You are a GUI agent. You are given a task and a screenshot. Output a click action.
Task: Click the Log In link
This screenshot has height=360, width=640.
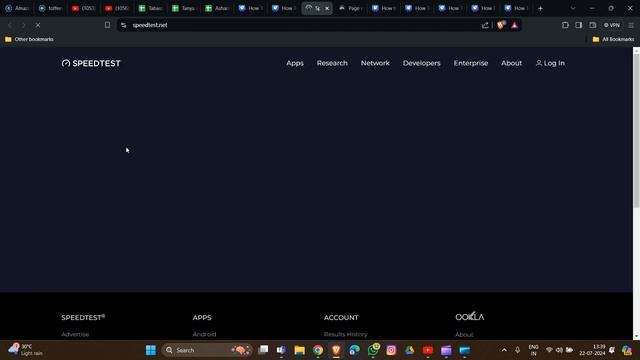tap(550, 63)
